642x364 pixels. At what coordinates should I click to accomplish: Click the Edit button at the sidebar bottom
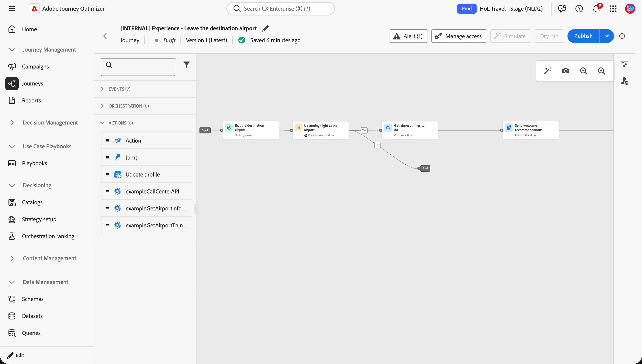(x=15, y=355)
